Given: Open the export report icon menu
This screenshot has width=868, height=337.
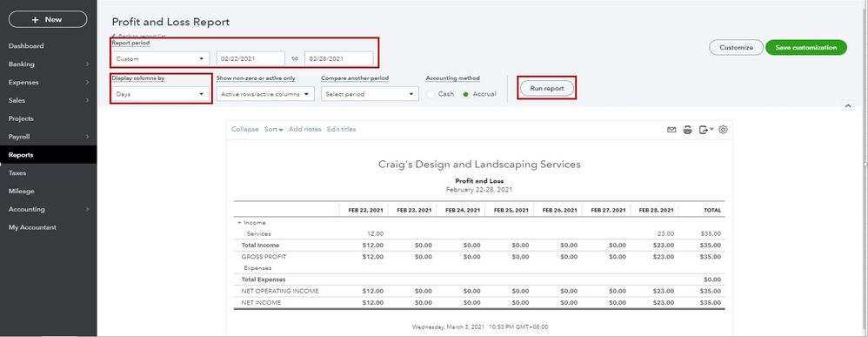Looking at the screenshot, I should pyautogui.click(x=706, y=131).
